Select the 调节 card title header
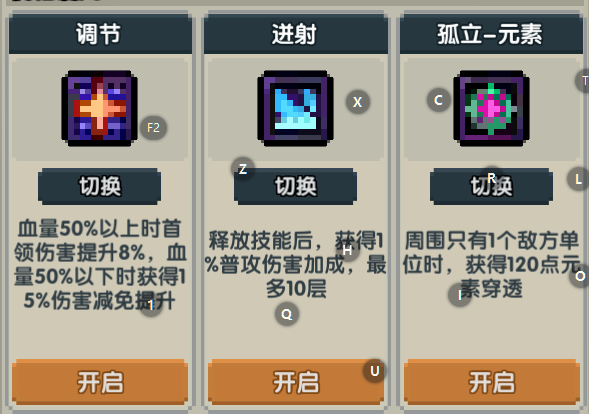 tap(100, 34)
